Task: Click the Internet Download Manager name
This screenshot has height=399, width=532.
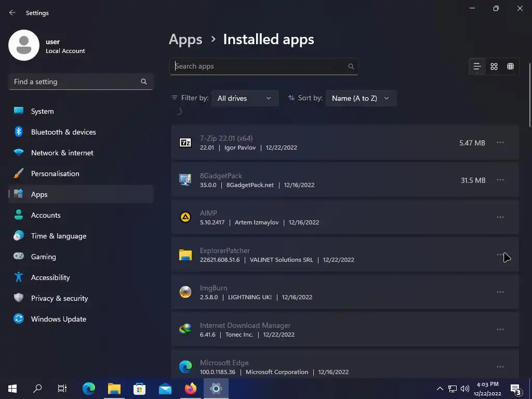Action: pyautogui.click(x=245, y=325)
